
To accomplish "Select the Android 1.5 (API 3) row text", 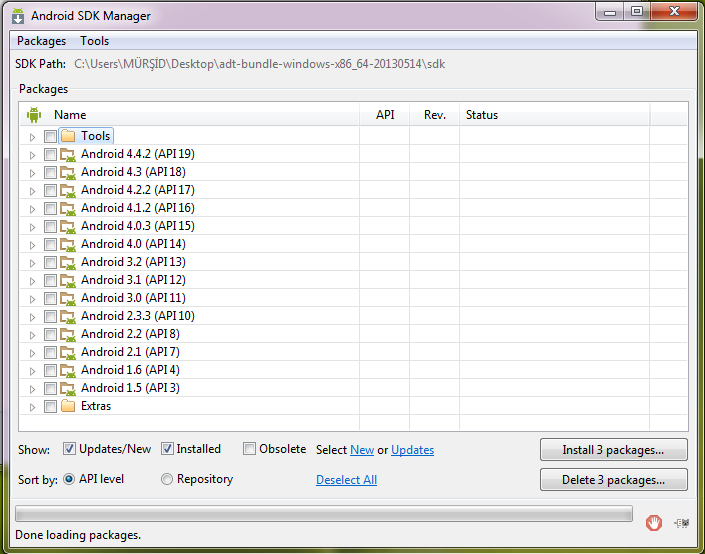I will [x=130, y=388].
